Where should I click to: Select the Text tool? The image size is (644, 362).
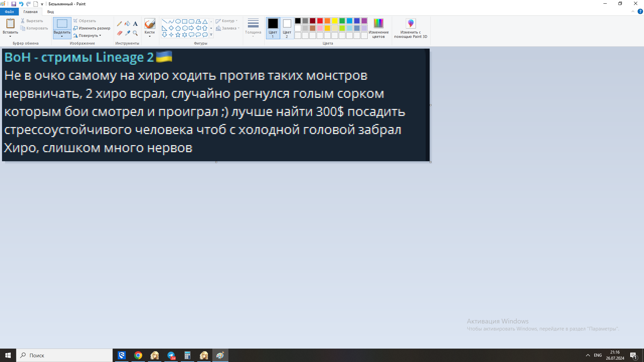click(135, 23)
